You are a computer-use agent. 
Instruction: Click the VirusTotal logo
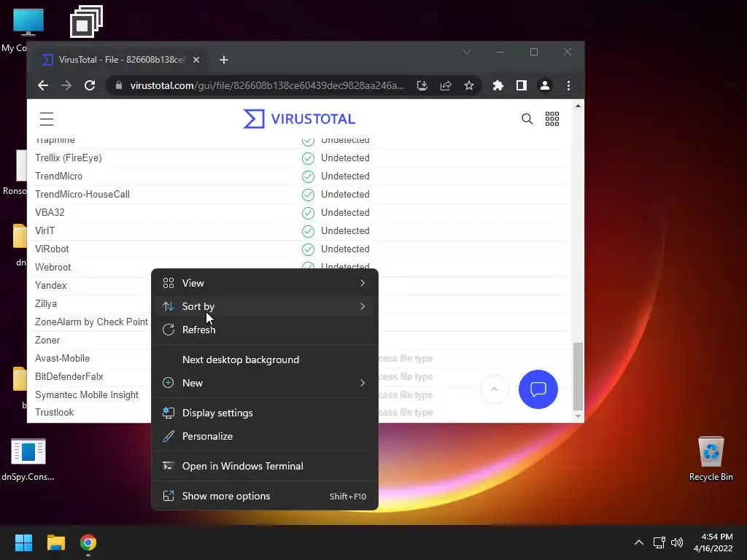[x=299, y=119]
